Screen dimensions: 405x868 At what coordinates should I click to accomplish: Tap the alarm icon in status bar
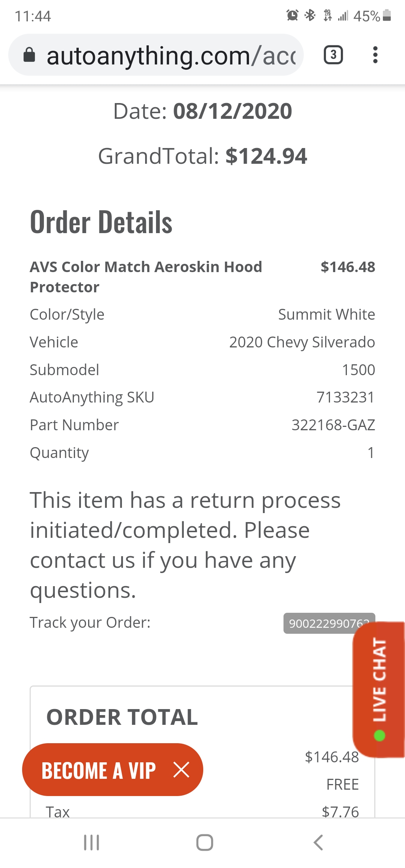pos(292,15)
